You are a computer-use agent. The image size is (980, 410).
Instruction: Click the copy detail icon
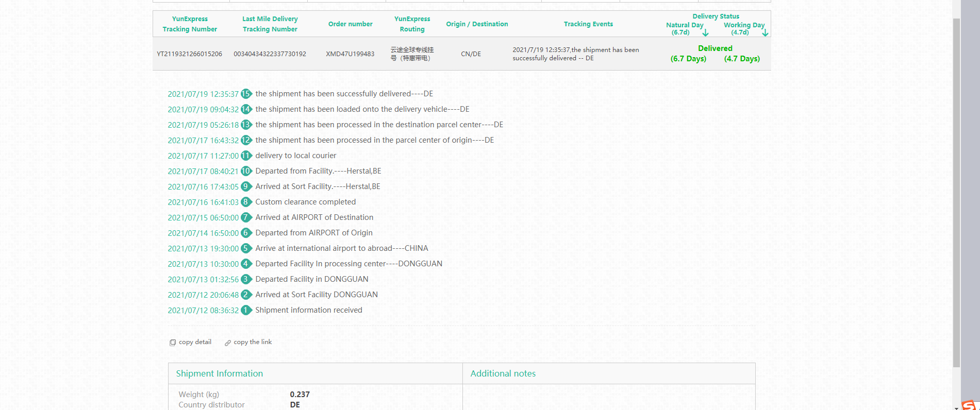[173, 343]
